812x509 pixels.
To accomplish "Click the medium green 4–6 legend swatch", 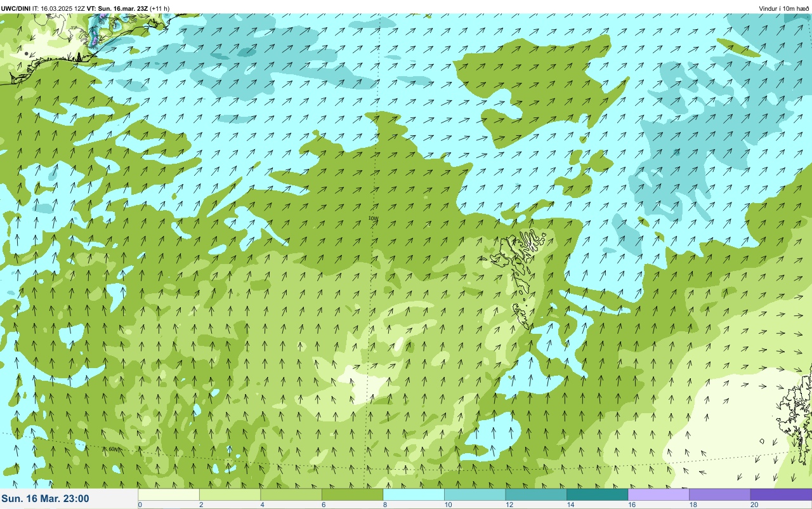I will [x=291, y=494].
